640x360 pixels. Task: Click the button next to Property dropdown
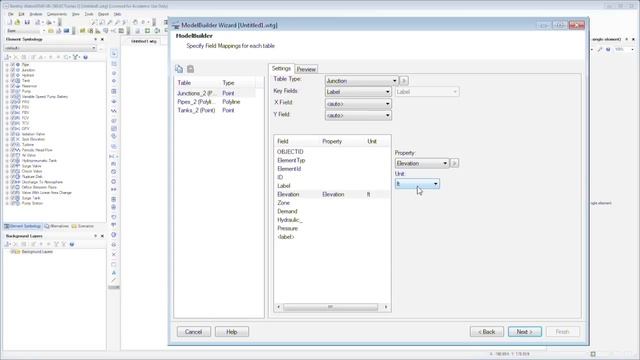(x=454, y=163)
